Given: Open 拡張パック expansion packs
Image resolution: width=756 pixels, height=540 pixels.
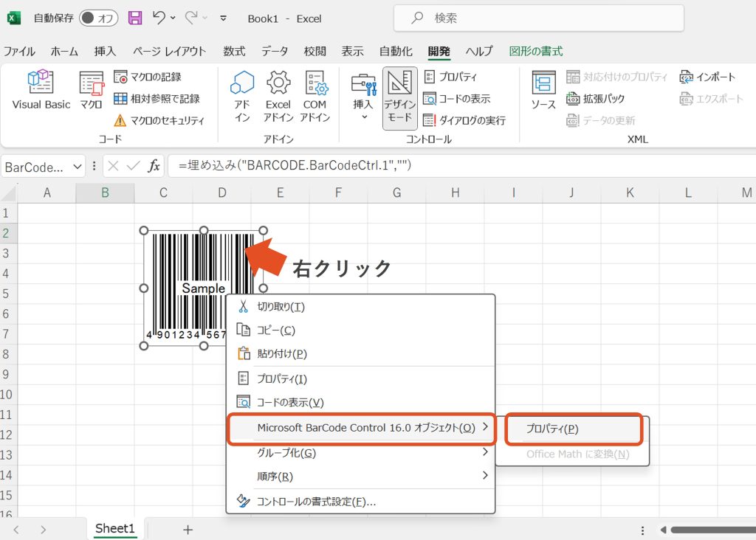Looking at the screenshot, I should tap(595, 99).
